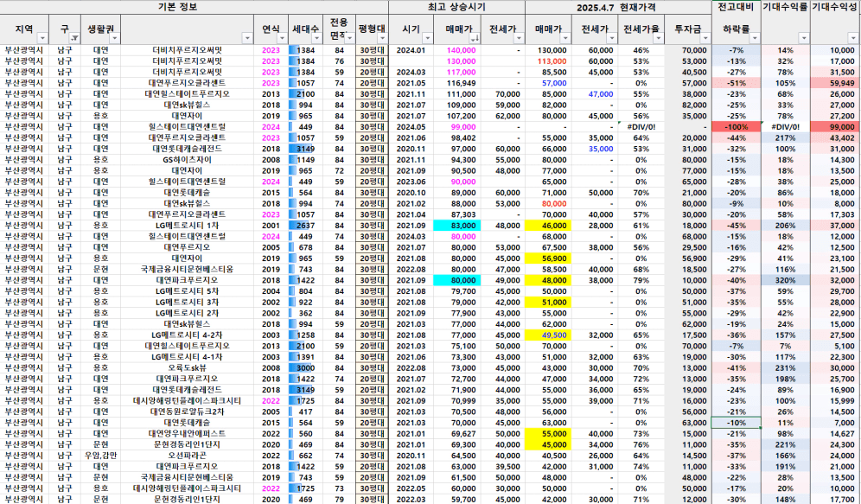Select the 기대수익성 header cell

pyautogui.click(x=836, y=7)
